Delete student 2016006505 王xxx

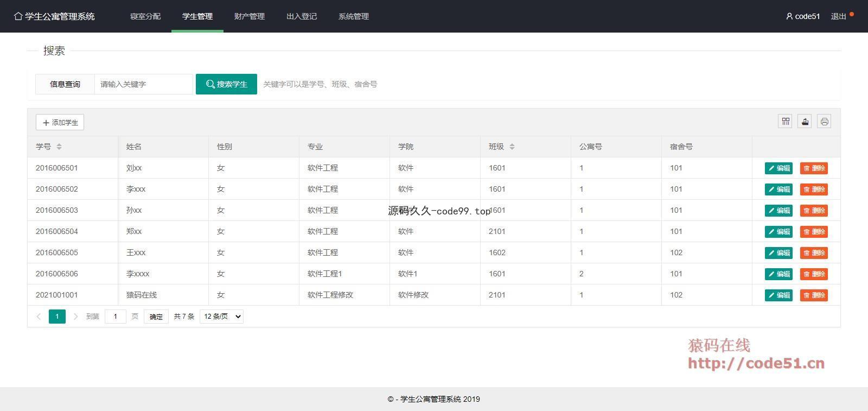coord(814,253)
